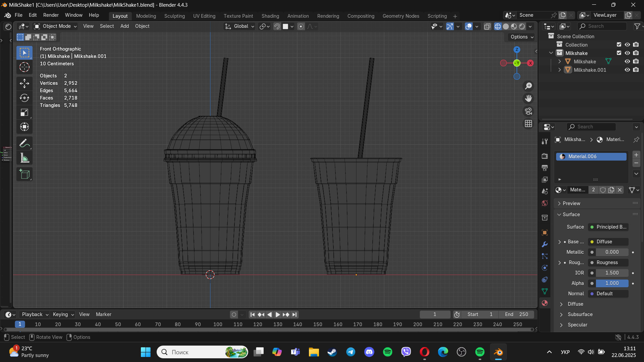Toggle X-Ray mode in viewport header
The height and width of the screenshot is (362, 644).
click(487, 26)
